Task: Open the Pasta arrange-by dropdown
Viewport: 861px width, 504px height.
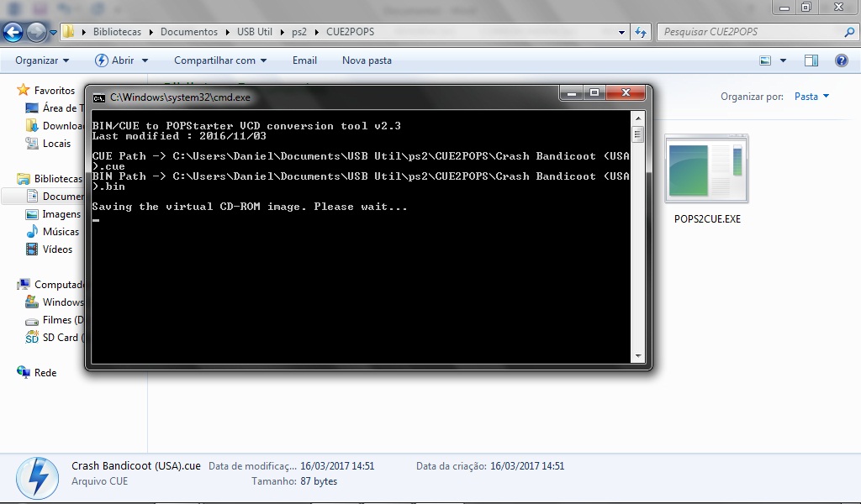Action: pyautogui.click(x=811, y=97)
